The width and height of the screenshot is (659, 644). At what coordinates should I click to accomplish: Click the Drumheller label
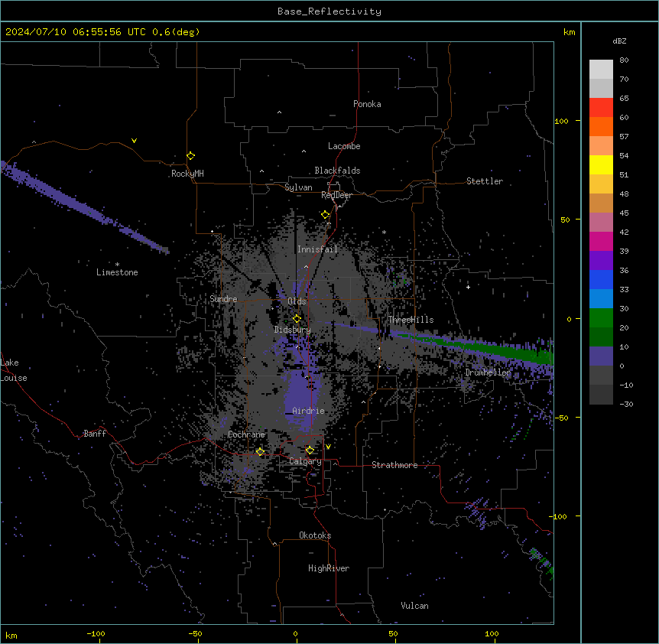488,372
